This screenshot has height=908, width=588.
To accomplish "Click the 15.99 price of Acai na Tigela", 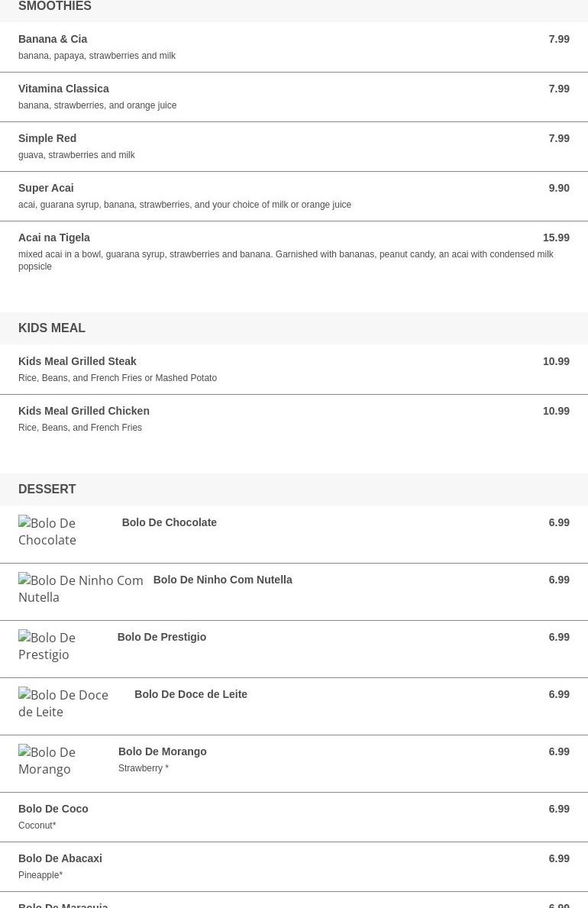I will pos(556,238).
